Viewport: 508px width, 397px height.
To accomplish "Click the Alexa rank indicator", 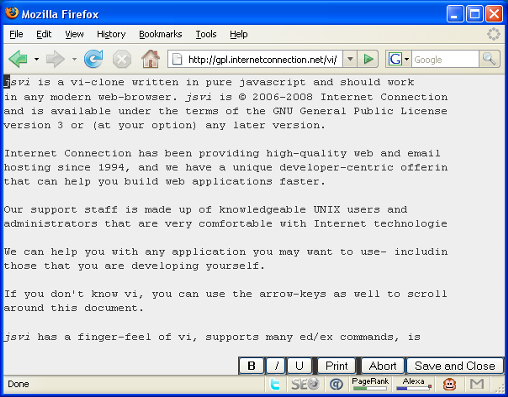I will (413, 384).
